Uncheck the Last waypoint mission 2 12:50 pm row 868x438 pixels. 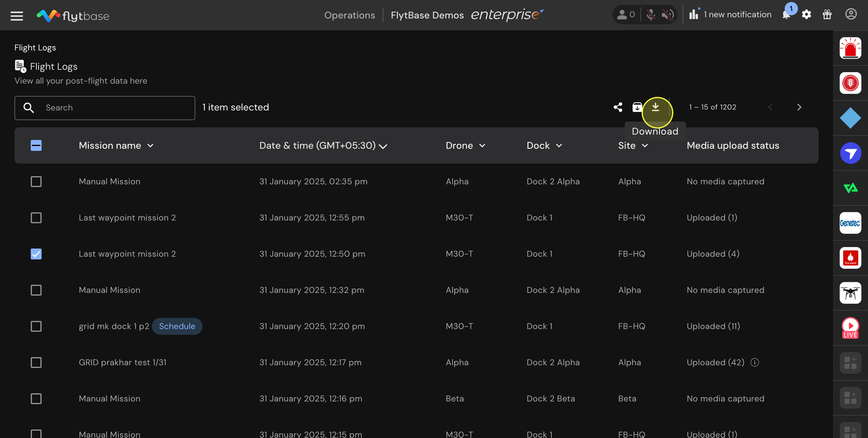[36, 254]
